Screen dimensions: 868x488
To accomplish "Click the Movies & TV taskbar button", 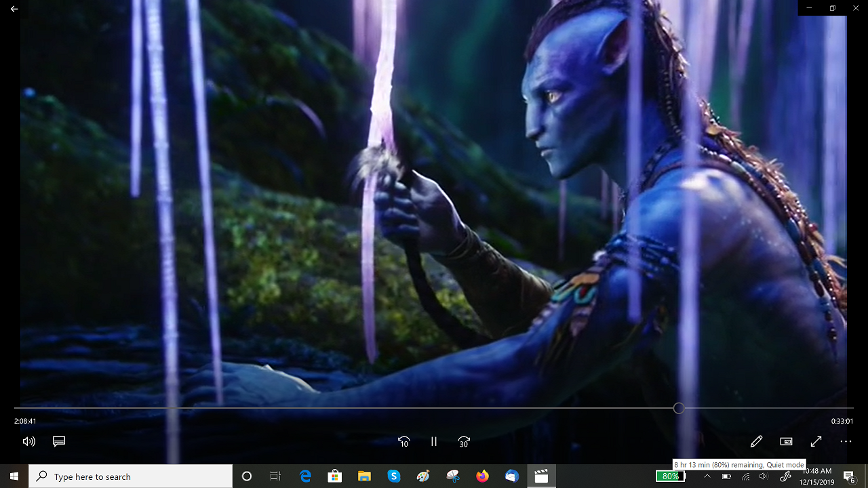I will click(541, 476).
